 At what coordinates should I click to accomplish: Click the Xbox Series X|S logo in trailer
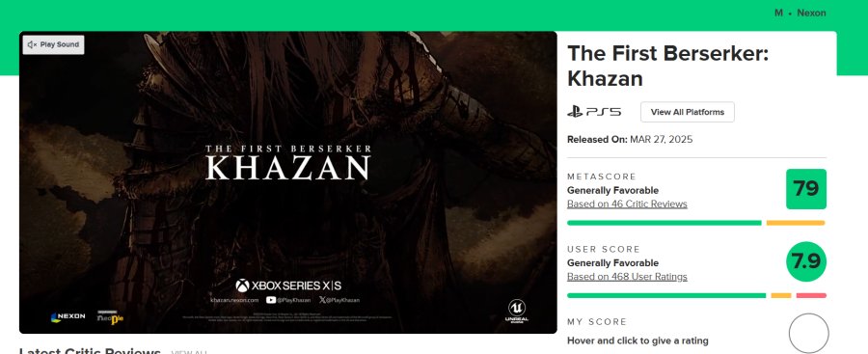coord(287,286)
